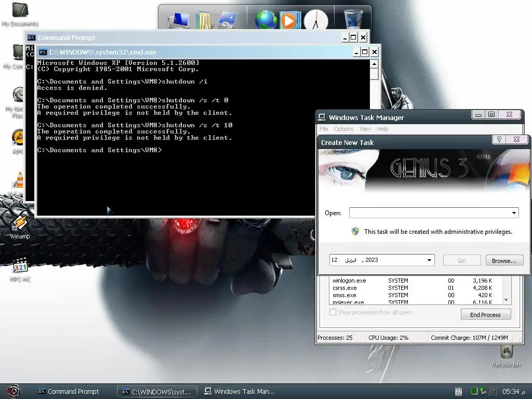This screenshot has height=399, width=532.
Task: Click the Processes: 25 status bar entry
Action: [x=335, y=338]
